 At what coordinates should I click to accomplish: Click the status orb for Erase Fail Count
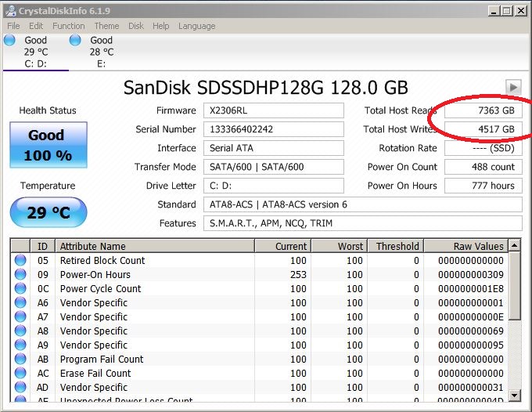pos(20,373)
